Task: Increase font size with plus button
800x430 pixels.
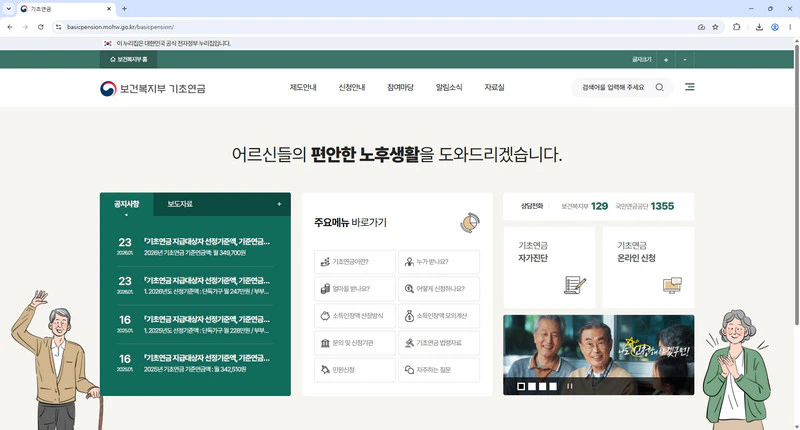Action: click(666, 60)
